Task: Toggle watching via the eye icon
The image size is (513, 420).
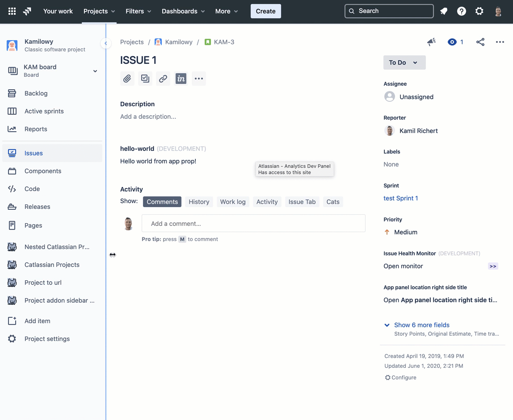Action: [452, 42]
